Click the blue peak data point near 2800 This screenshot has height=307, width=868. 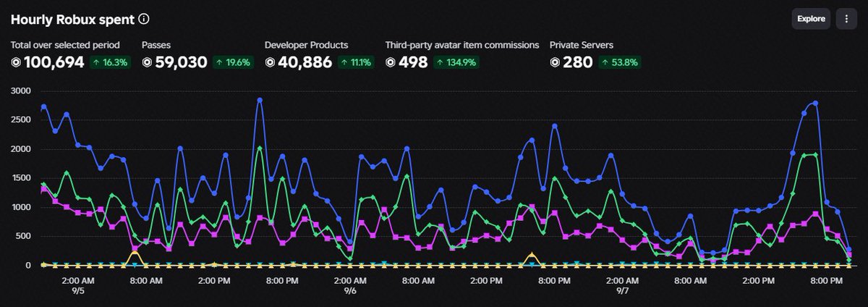(x=259, y=101)
